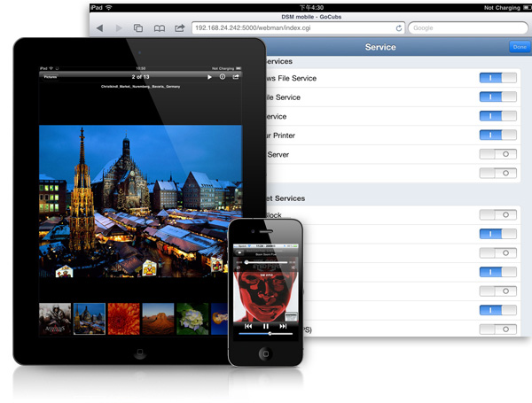This screenshot has height=403, width=532.
Task: Start slideshow with photo viewer play icon
Action: coord(209,77)
